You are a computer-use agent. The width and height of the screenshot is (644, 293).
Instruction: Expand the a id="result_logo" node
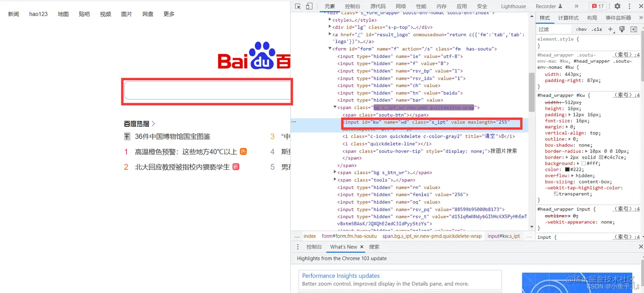coord(330,34)
